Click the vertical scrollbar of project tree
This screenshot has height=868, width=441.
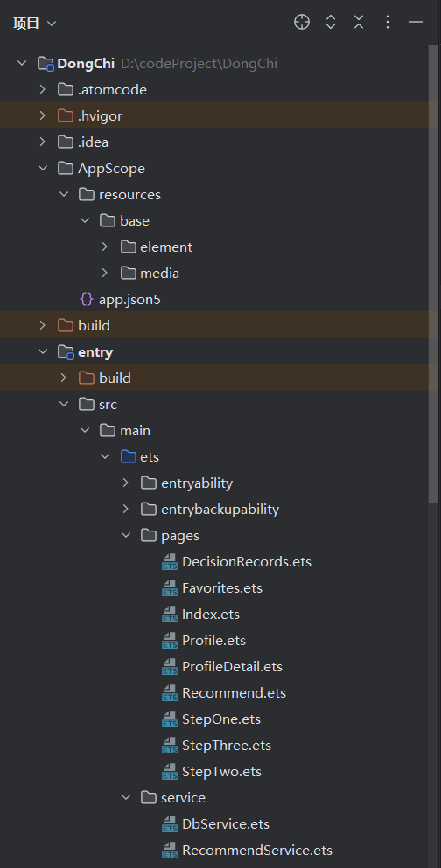(434, 274)
